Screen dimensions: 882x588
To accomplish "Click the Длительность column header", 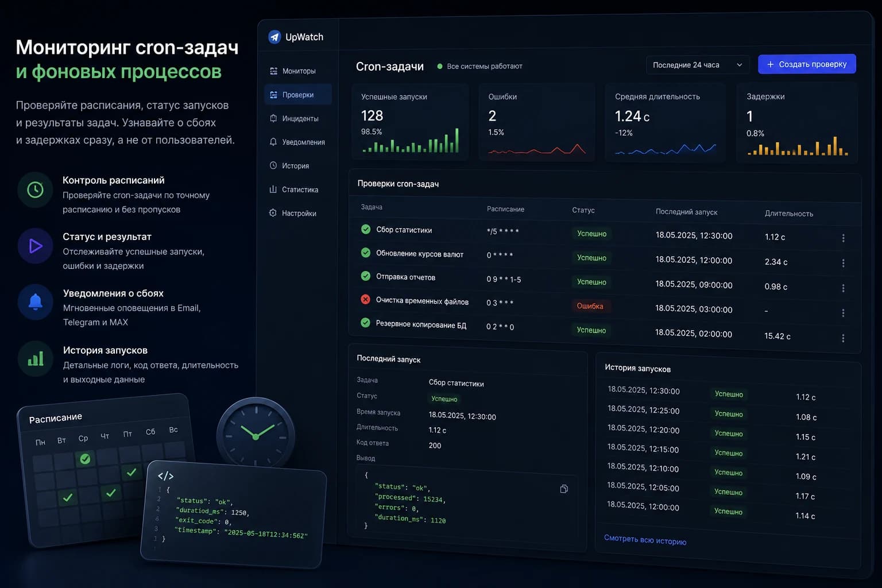I will point(788,213).
